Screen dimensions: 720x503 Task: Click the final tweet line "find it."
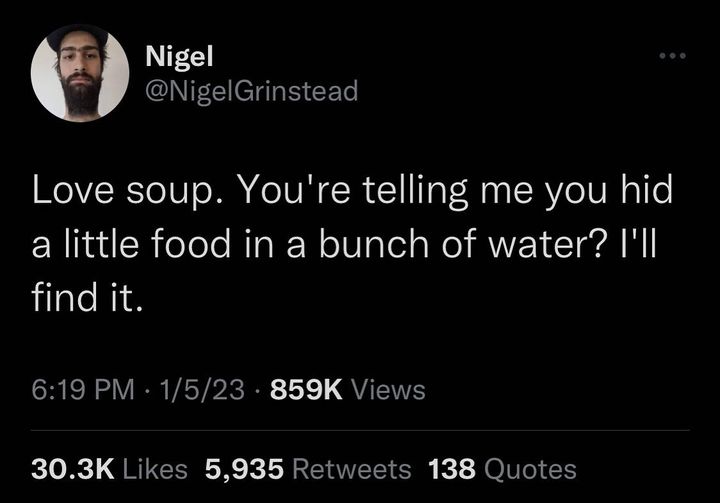[88, 297]
